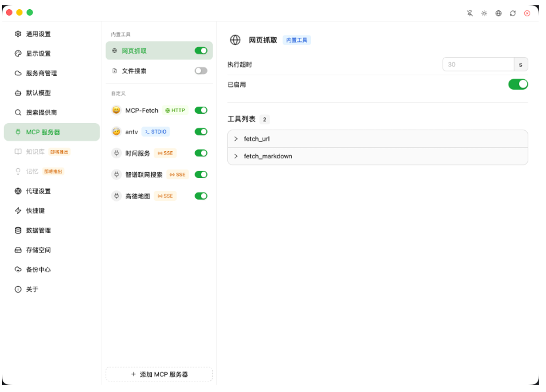Select 文件搜索 built-in tool entry

pos(159,71)
